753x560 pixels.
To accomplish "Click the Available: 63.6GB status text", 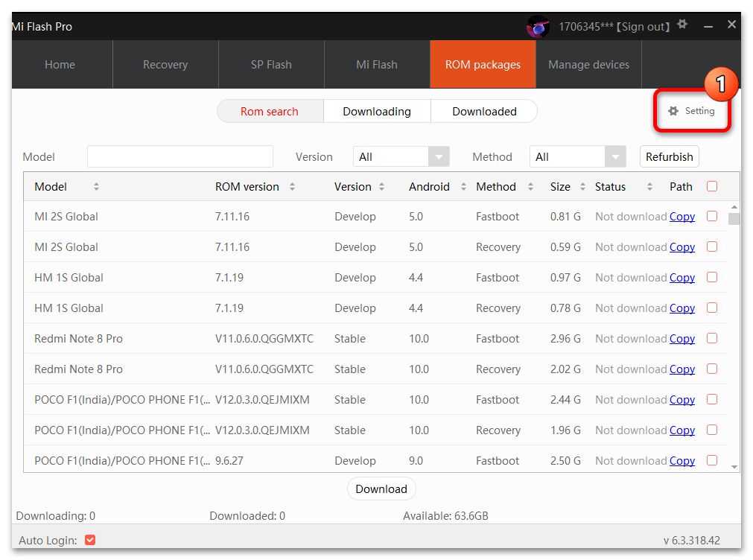I will (445, 516).
